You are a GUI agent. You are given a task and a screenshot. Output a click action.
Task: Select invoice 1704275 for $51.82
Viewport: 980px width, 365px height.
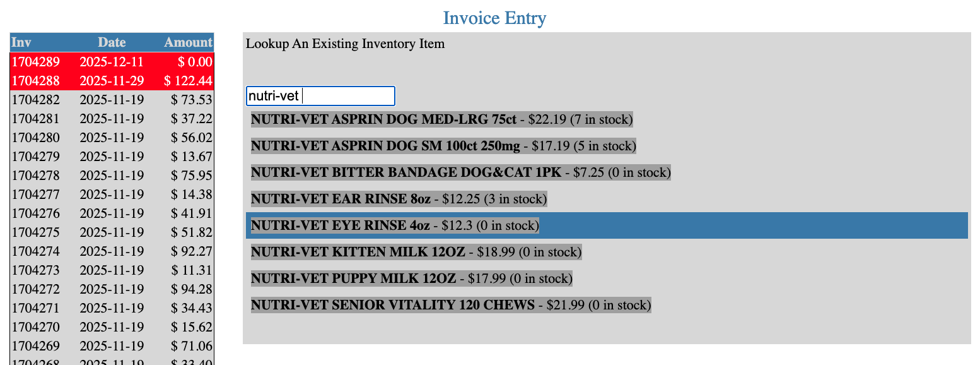point(112,232)
